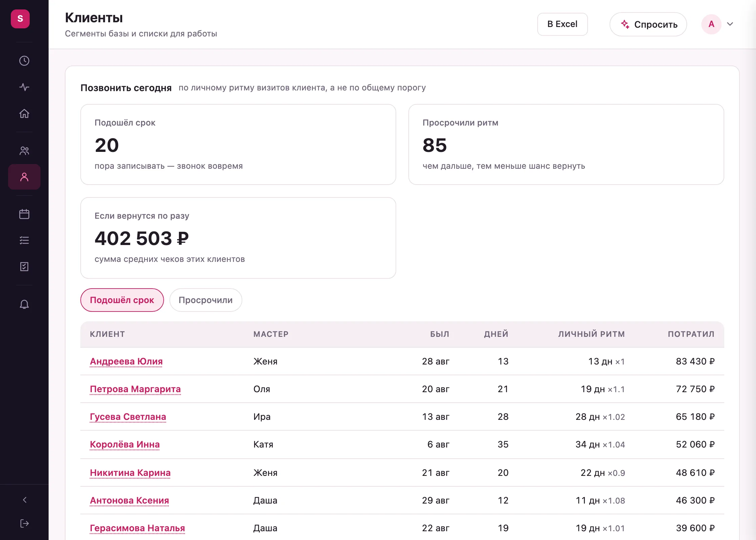The width and height of the screenshot is (756, 540).
Task: Go to the home icon in sidebar
Action: coord(24,113)
